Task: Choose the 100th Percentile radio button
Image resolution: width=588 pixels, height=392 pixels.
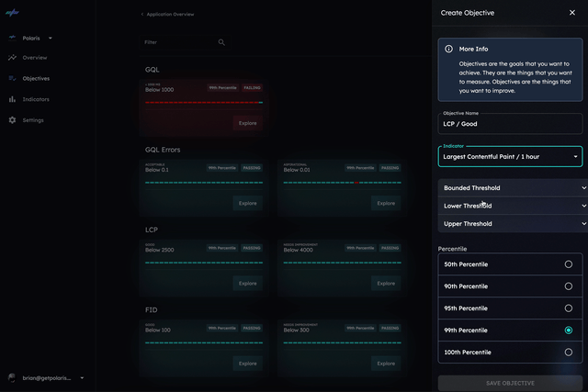Action: click(569, 353)
